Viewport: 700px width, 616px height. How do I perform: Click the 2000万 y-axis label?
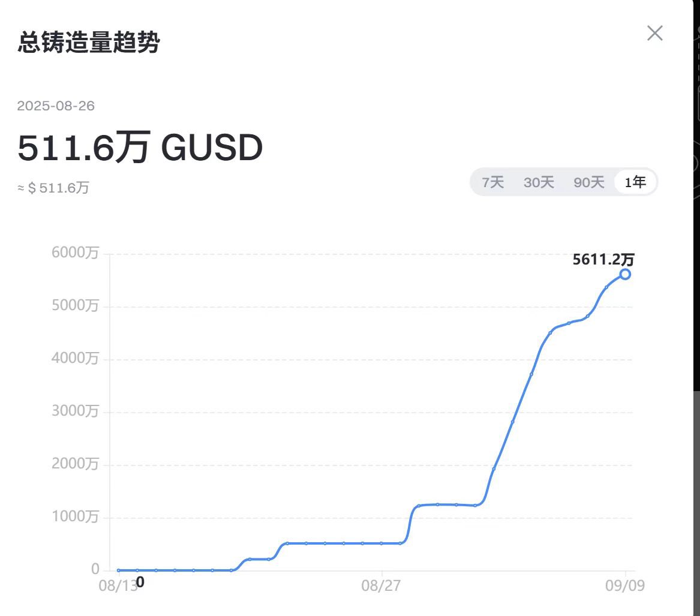click(76, 464)
